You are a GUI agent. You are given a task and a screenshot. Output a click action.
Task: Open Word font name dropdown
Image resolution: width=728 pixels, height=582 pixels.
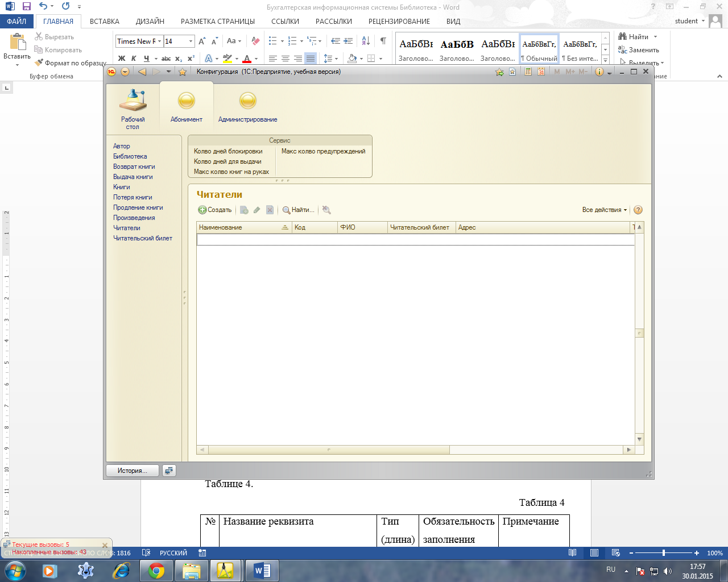point(160,41)
